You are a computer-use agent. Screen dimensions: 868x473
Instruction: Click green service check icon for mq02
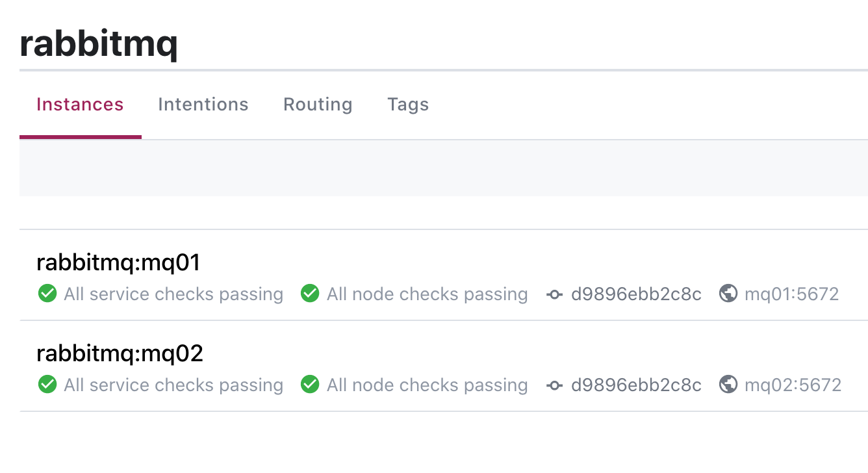(x=47, y=385)
